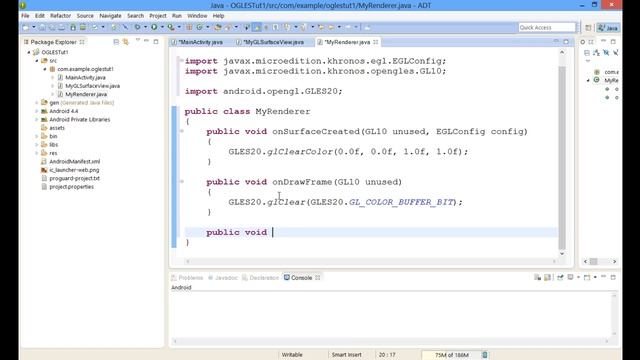Click the External Tools run icon
Screen dimensions: 640x360
click(171, 27)
